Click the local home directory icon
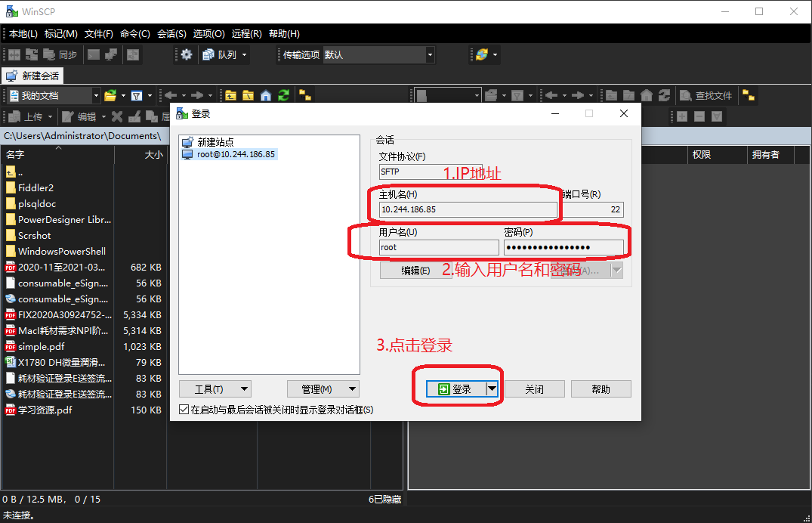The image size is (812, 523). [x=266, y=95]
